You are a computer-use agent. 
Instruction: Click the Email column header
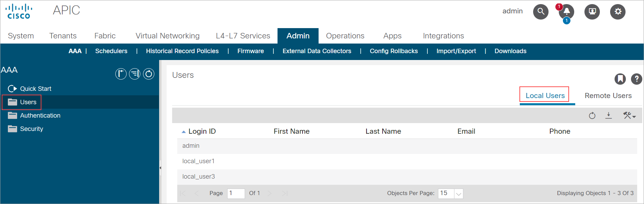466,131
